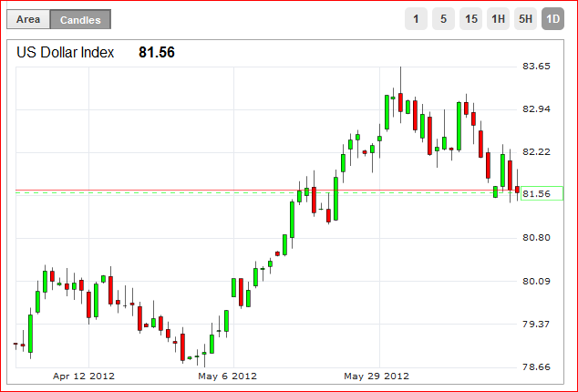Click the May 6 2012 date label
578x392 pixels.
pyautogui.click(x=227, y=377)
